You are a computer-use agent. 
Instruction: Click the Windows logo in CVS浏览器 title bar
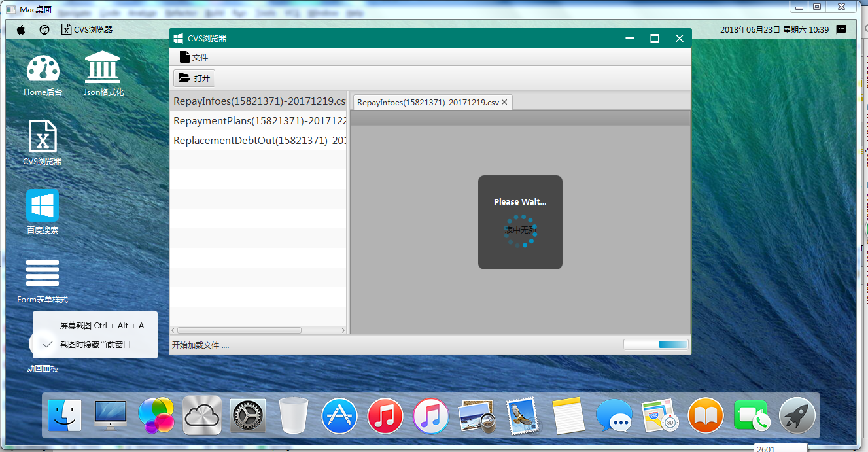coord(179,39)
